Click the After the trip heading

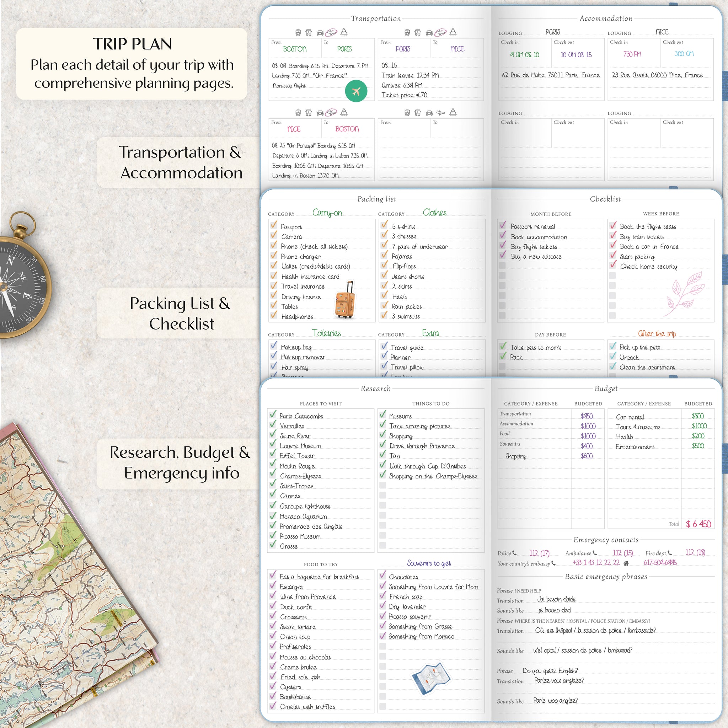pyautogui.click(x=657, y=334)
